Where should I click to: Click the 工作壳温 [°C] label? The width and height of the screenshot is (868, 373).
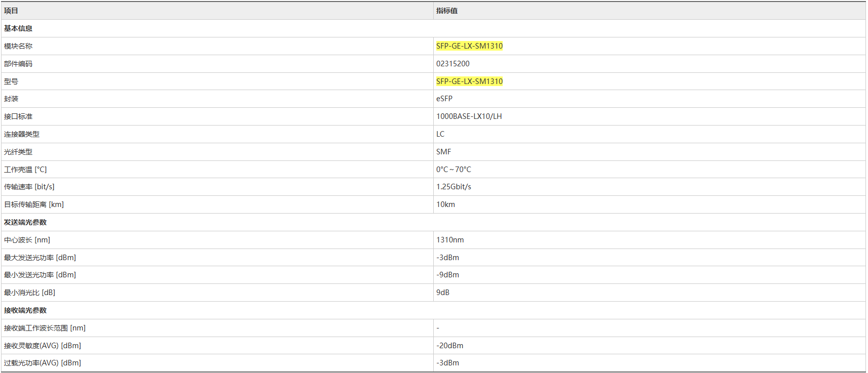25,170
